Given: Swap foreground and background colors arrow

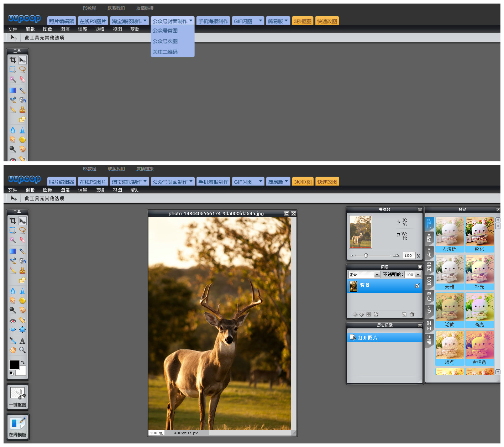Looking at the screenshot, I should [x=23, y=362].
